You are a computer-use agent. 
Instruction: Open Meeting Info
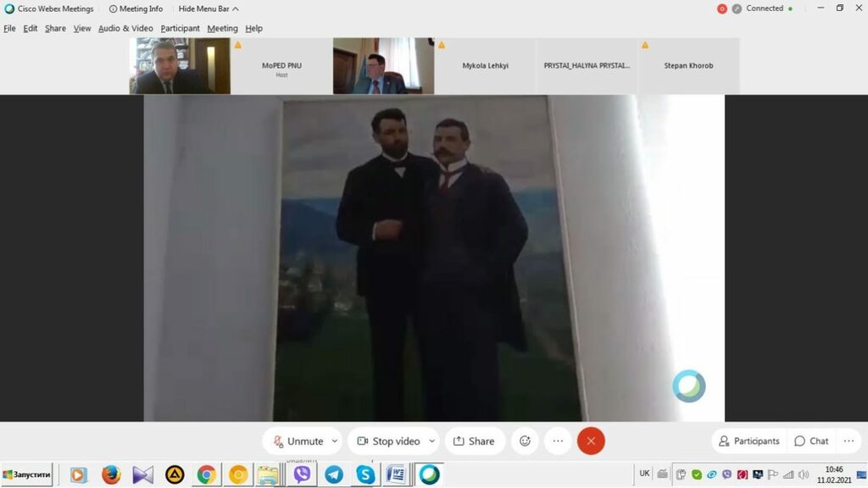(136, 8)
